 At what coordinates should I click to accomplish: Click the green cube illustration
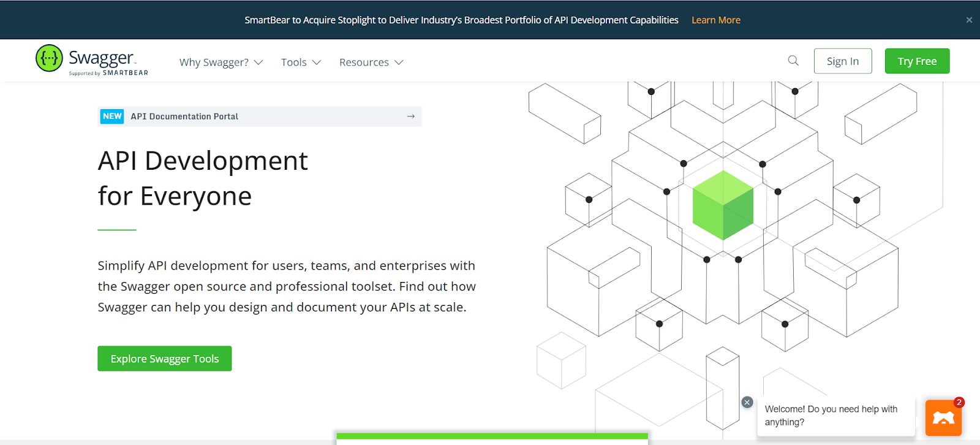723,205
